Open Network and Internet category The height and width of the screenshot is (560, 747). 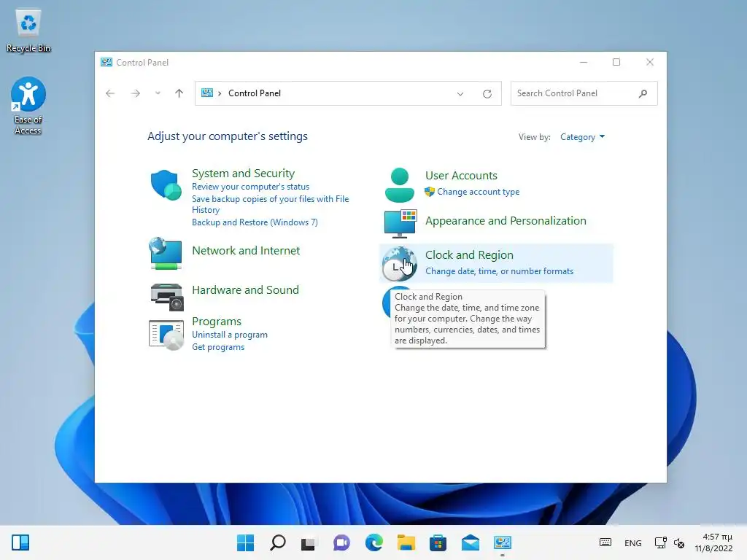246,251
